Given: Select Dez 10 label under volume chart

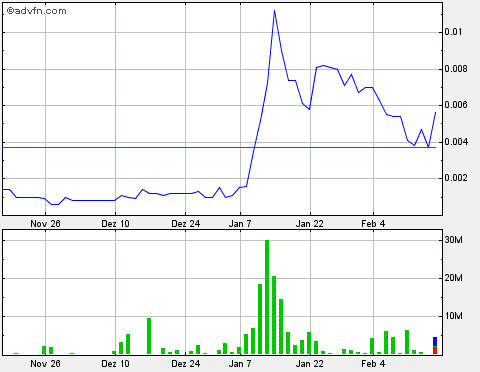Looking at the screenshot, I should click(x=115, y=364).
